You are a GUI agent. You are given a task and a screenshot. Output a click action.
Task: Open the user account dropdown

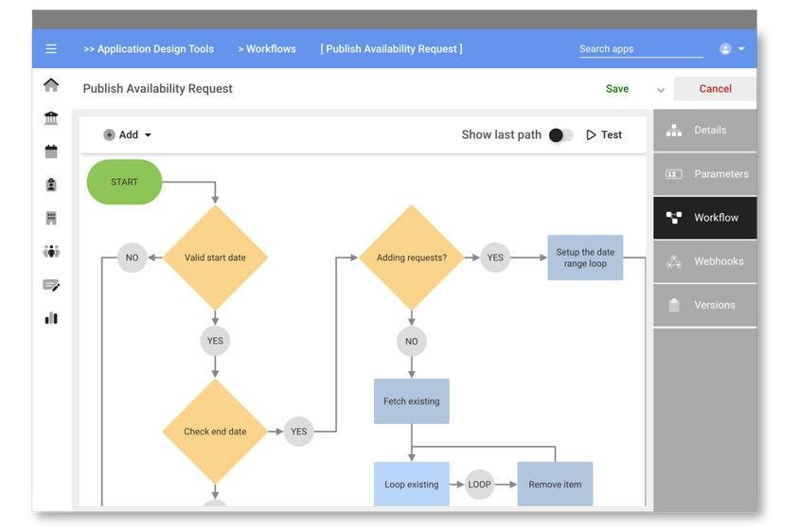click(x=731, y=49)
